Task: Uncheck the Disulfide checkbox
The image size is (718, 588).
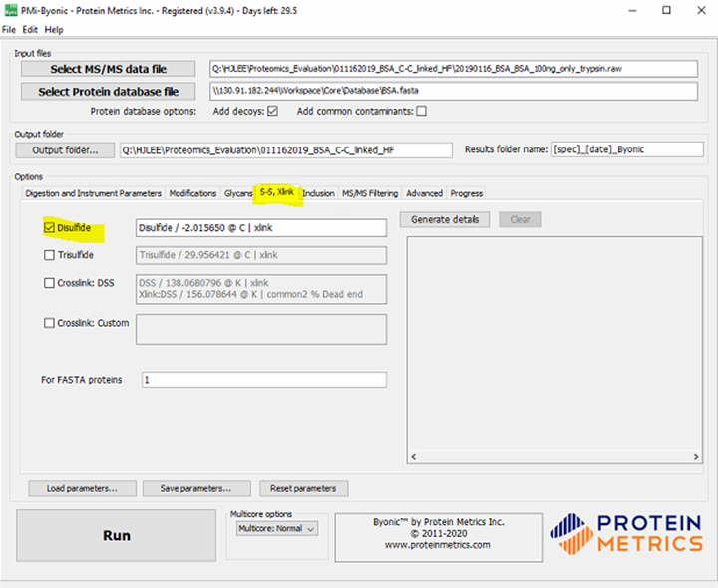Action: tap(49, 228)
